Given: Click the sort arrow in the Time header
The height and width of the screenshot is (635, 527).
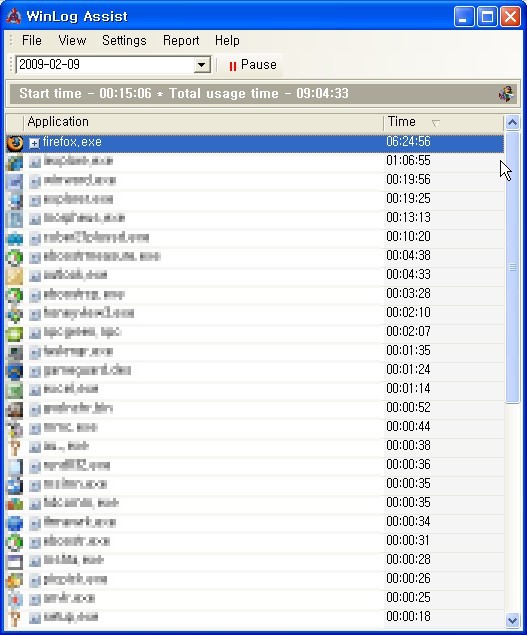Looking at the screenshot, I should coord(435,123).
